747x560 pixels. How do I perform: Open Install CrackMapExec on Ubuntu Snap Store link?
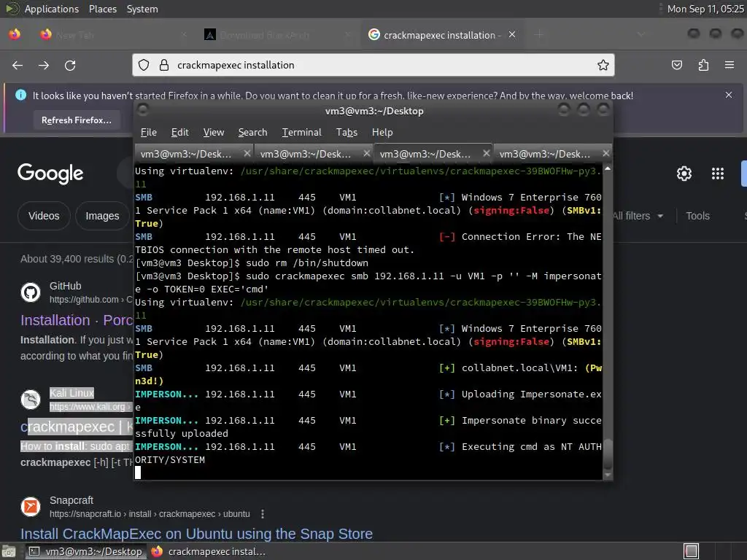(x=196, y=534)
